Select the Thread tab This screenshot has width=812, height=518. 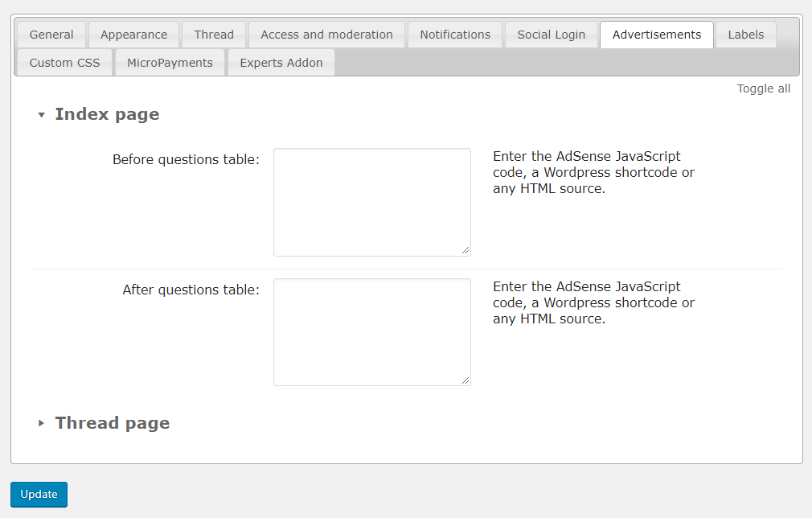click(x=214, y=35)
